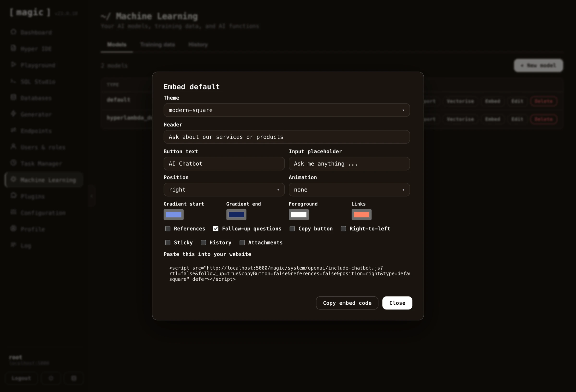The image size is (576, 392).
Task: Tick the Attachments checkbox
Action: pyautogui.click(x=242, y=242)
